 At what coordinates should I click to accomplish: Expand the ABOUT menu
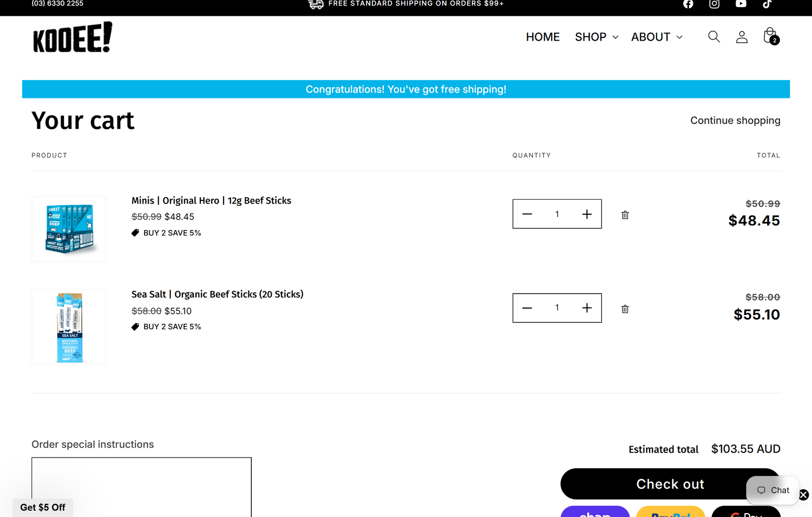657,37
